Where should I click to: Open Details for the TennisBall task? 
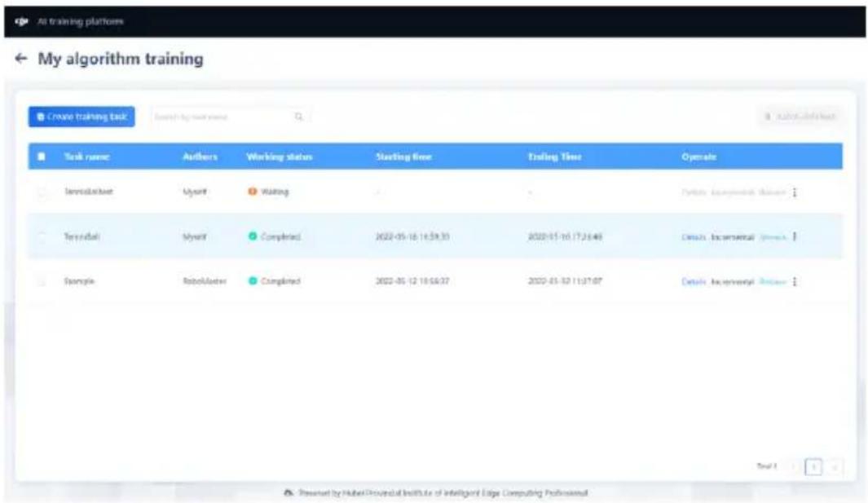click(693, 237)
